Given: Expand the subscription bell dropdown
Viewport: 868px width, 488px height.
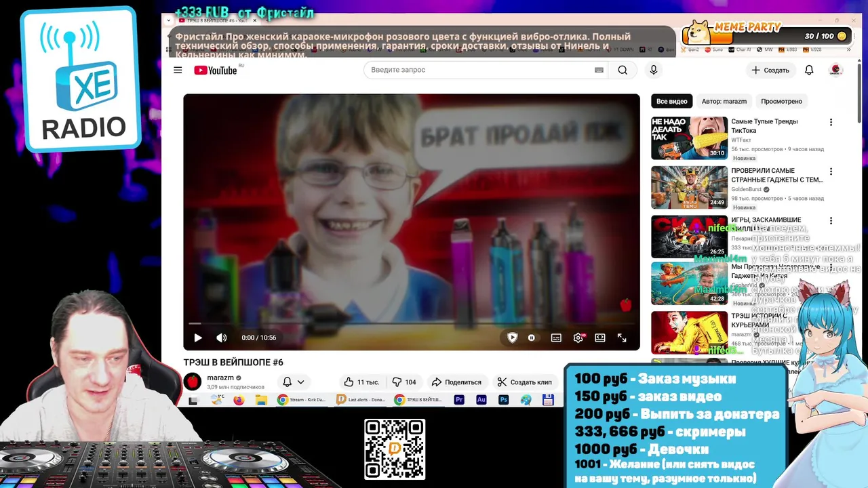Looking at the screenshot, I should [x=294, y=382].
